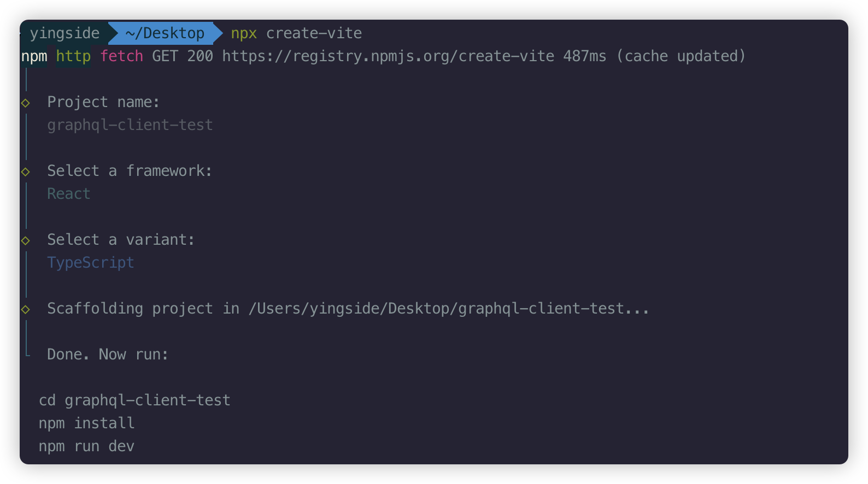Screen dimensions: 868x484
Task: Click the (cache updated) text
Action: [x=681, y=56]
